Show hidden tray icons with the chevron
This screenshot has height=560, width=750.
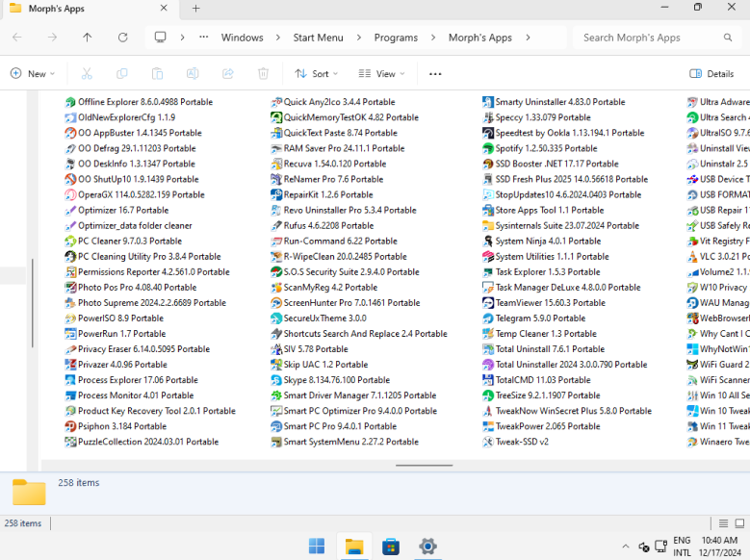point(625,547)
